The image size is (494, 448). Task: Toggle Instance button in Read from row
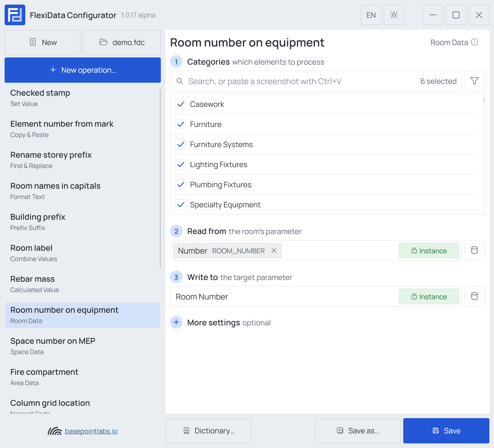point(429,250)
